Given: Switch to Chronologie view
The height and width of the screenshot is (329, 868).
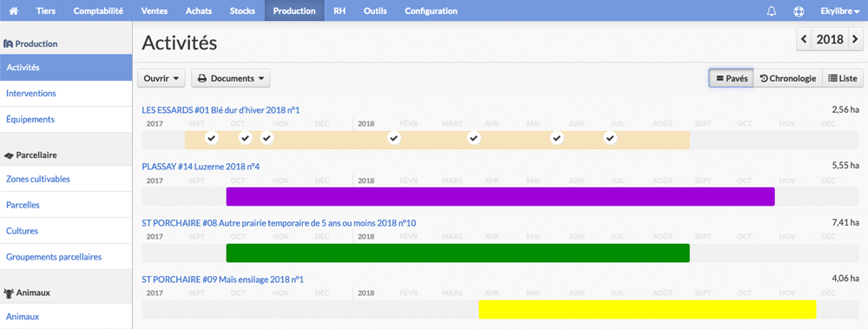Looking at the screenshot, I should pos(788,79).
